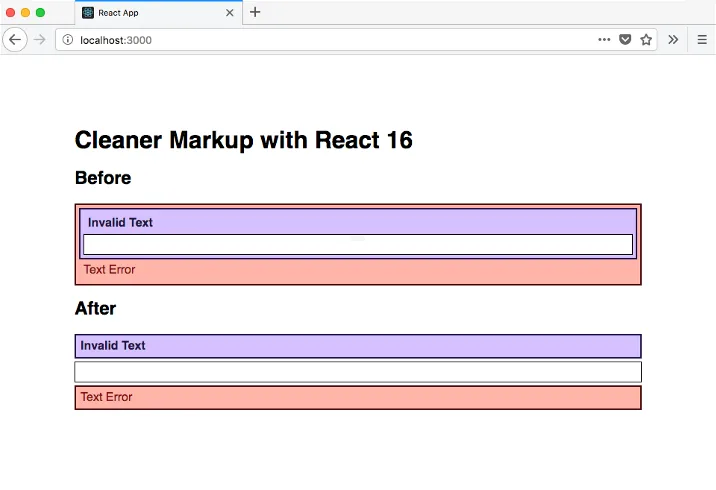
Task: Maximize window with the green button
Action: [40, 12]
